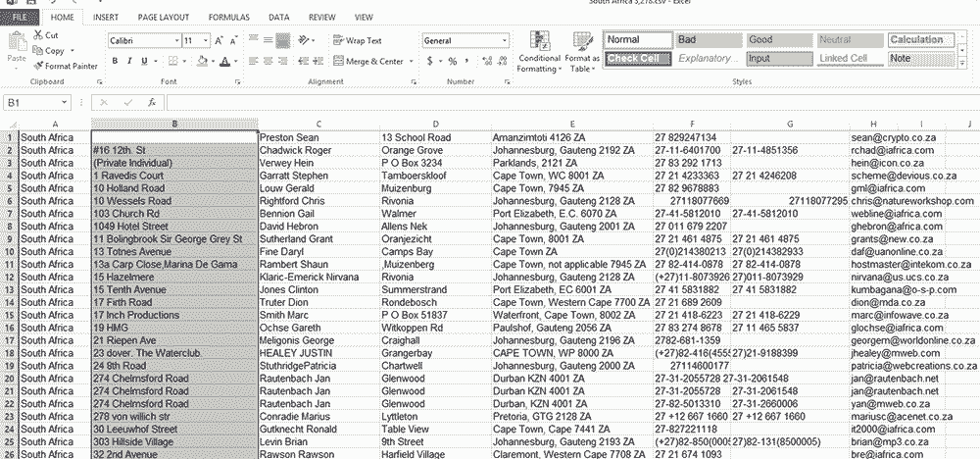Viewport: 980px width, 459px height.
Task: Switch to the INSERT tab
Action: [106, 18]
